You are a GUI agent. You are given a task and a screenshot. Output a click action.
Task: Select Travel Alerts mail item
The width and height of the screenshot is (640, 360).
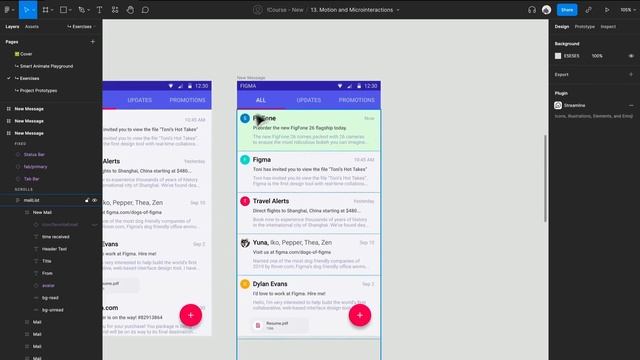309,213
